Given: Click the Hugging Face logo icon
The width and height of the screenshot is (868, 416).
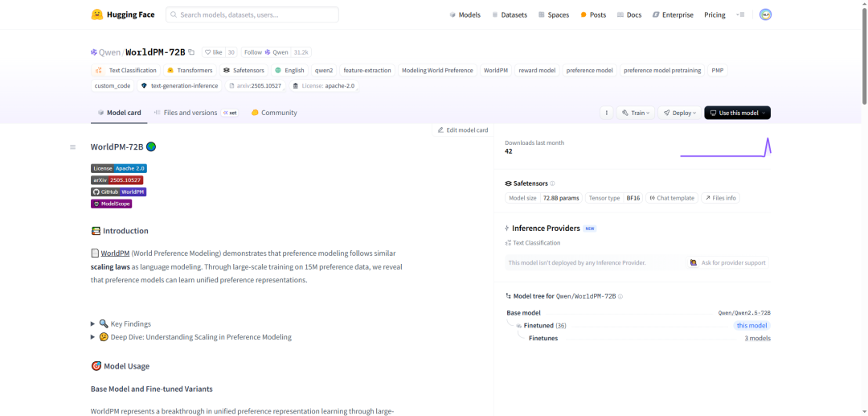Looking at the screenshot, I should pos(97,15).
